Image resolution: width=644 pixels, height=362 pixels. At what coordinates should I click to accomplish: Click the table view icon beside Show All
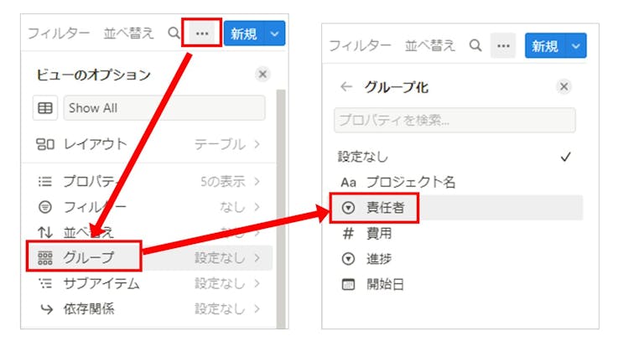click(45, 108)
